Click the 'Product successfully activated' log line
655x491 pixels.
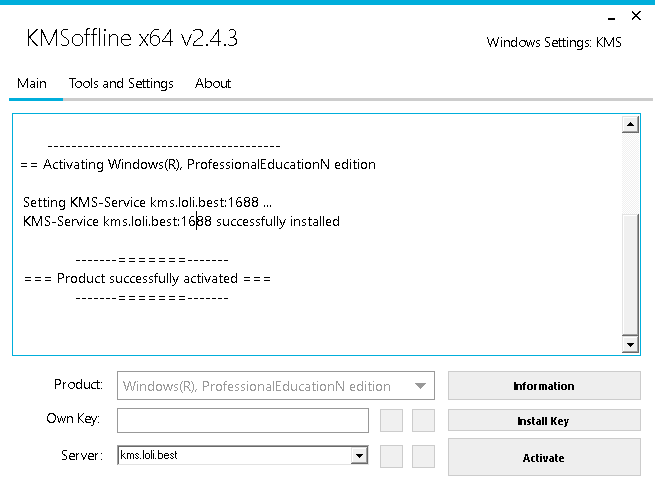pyautogui.click(x=148, y=279)
